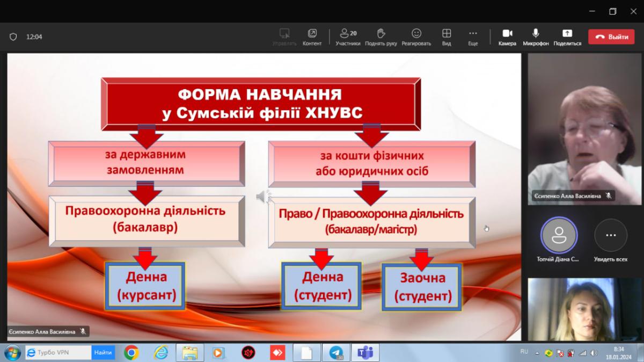Open the red square arrows app on taskbar

point(277,352)
